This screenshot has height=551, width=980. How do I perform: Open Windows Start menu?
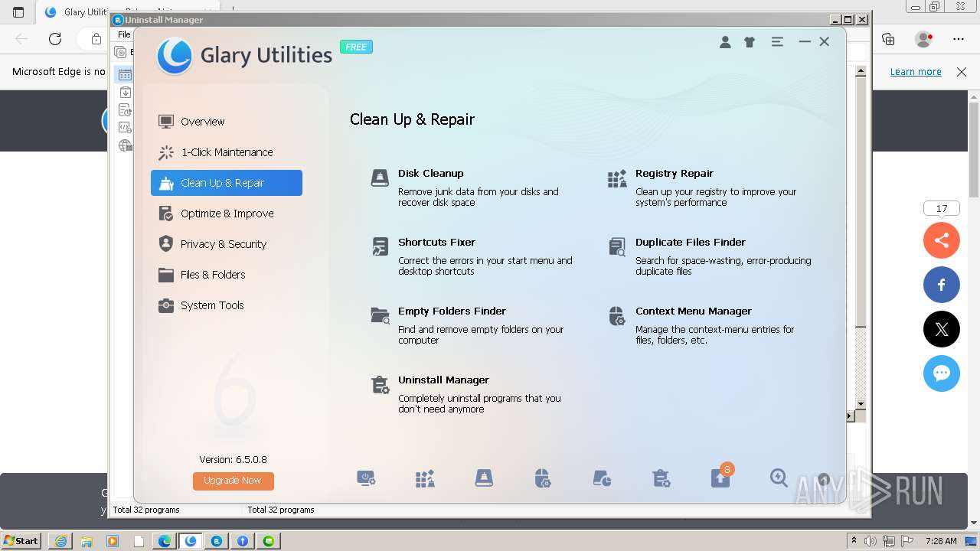click(21, 540)
